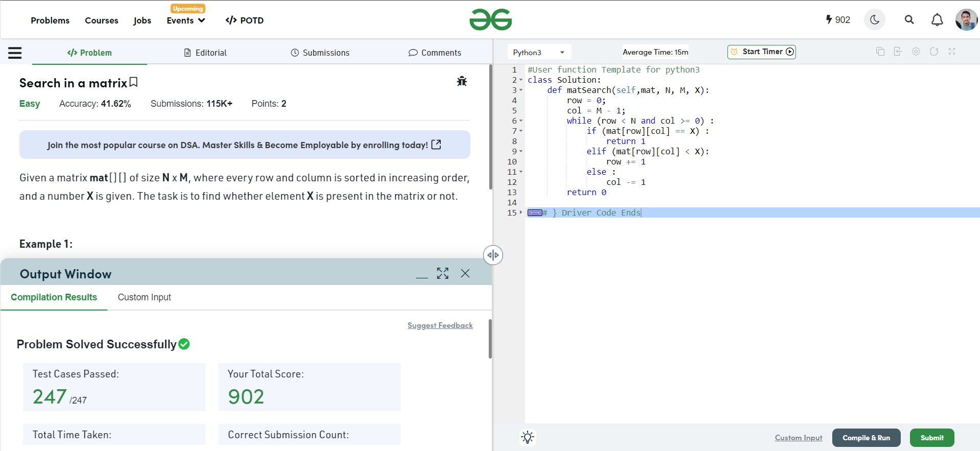This screenshot has width=980, height=451.
Task: Click the Test Cases Passed 247 value
Action: pyautogui.click(x=50, y=397)
